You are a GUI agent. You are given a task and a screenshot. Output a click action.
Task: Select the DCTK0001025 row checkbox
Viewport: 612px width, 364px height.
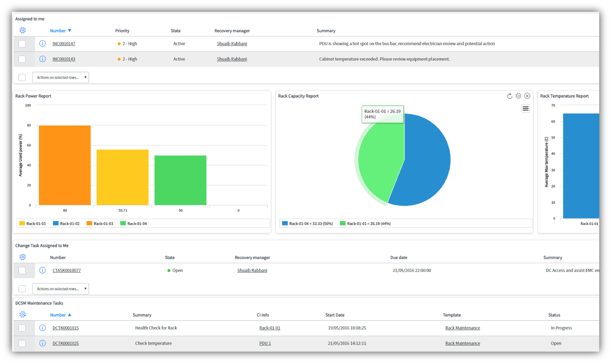pos(22,343)
